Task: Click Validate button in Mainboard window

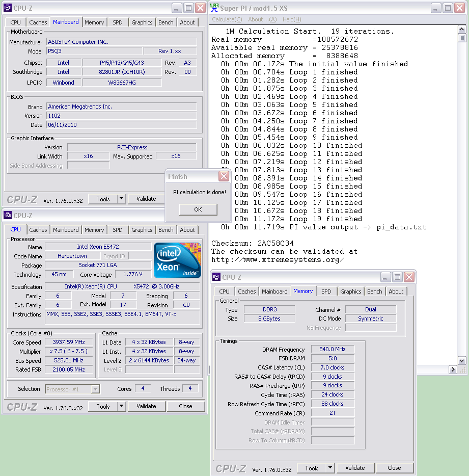Action: [x=146, y=199]
